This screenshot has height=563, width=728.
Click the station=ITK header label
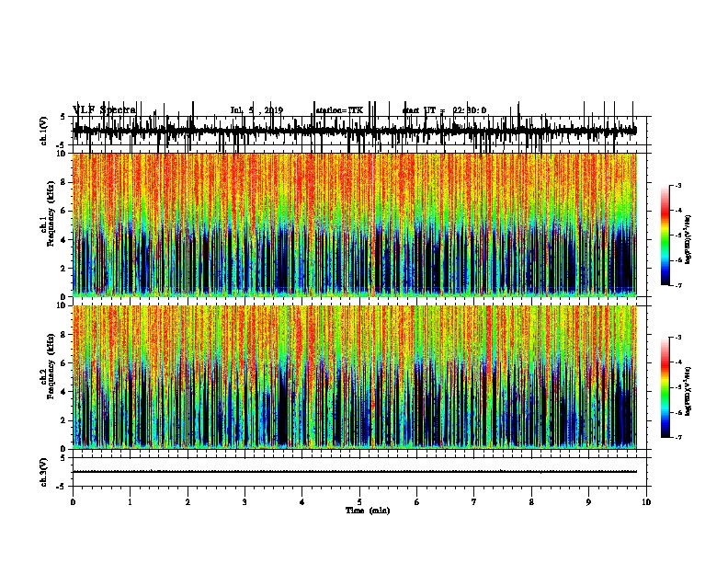point(339,110)
